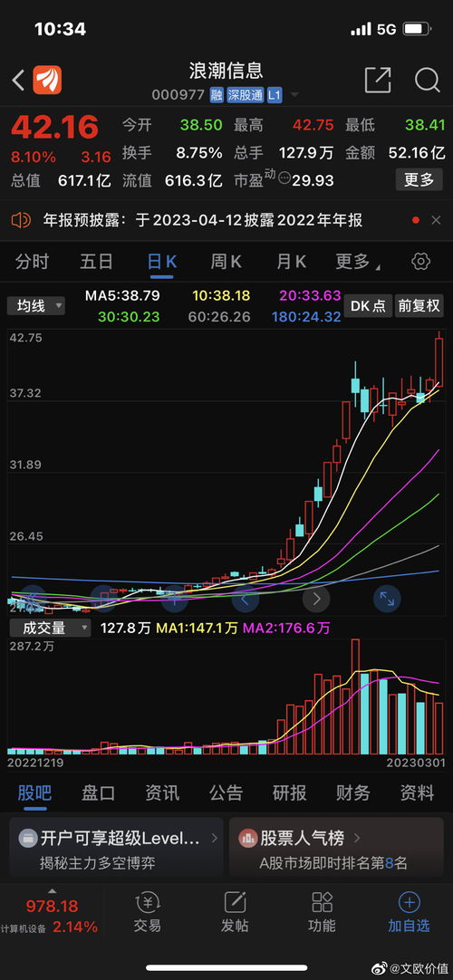Tap the 股票人气榜 card icon

[248, 838]
